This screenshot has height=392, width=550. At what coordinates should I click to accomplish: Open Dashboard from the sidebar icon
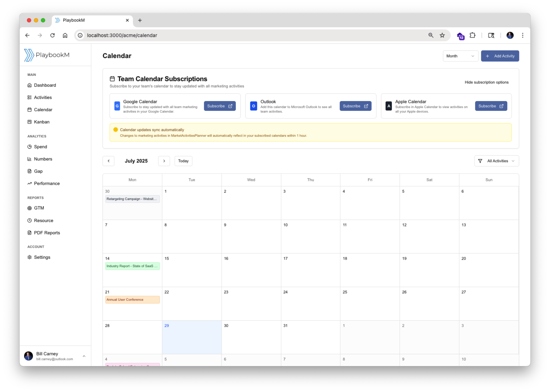30,85
